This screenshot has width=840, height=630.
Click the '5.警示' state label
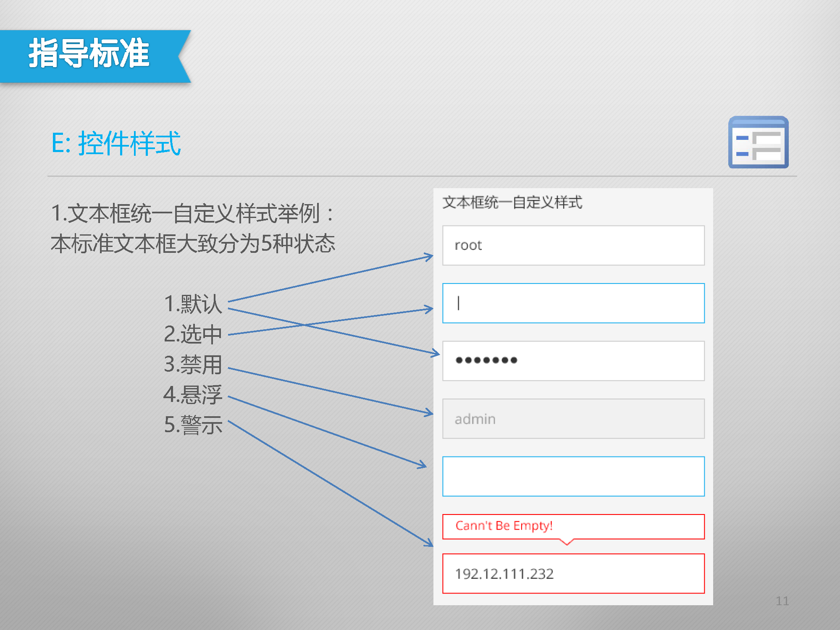193,425
